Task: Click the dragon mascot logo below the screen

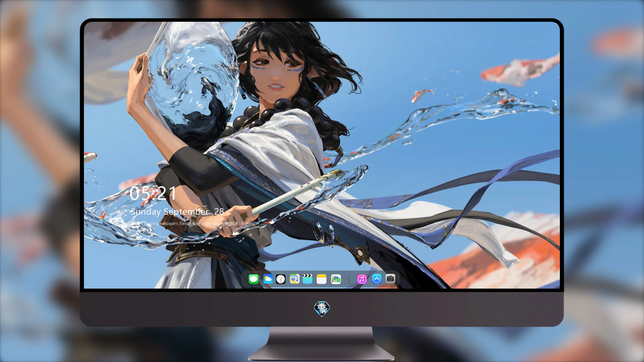Action: [x=322, y=309]
